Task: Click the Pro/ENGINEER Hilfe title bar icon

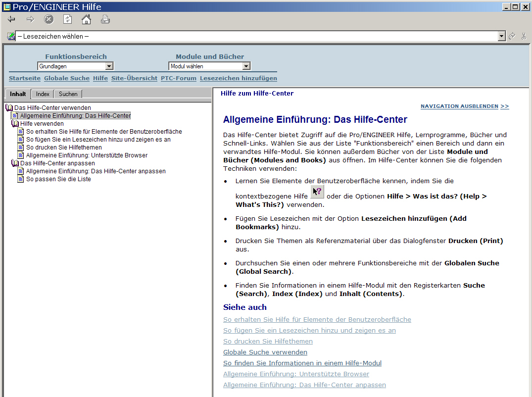Action: pos(7,7)
